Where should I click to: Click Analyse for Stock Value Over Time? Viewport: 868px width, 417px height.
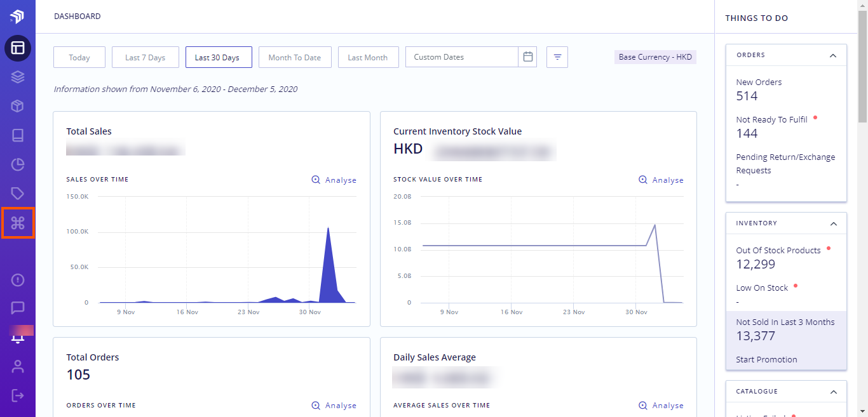click(x=661, y=180)
